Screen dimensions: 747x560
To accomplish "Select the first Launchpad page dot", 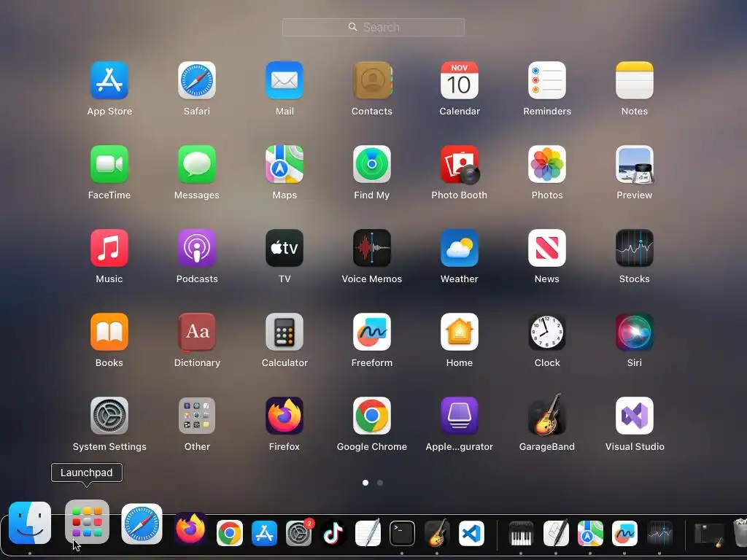I will tap(365, 483).
